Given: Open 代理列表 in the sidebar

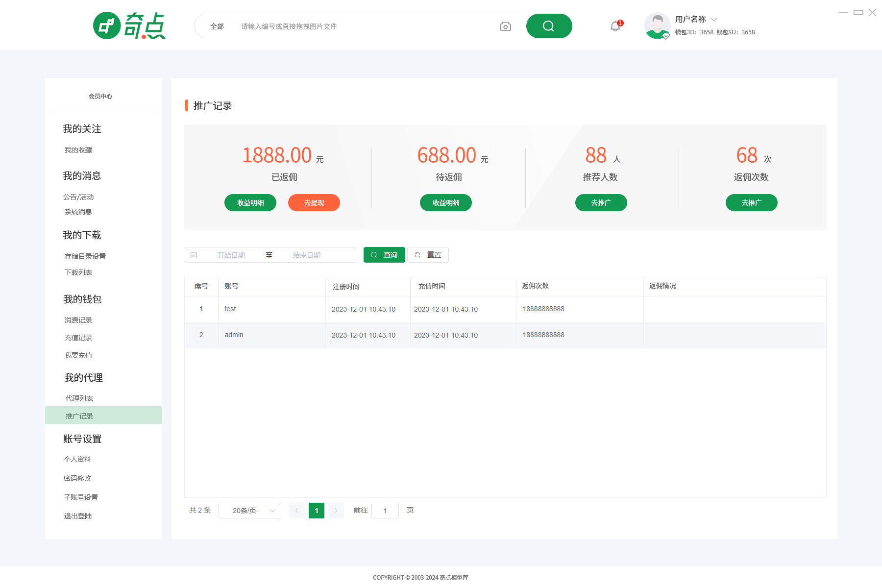Looking at the screenshot, I should click(79, 398).
